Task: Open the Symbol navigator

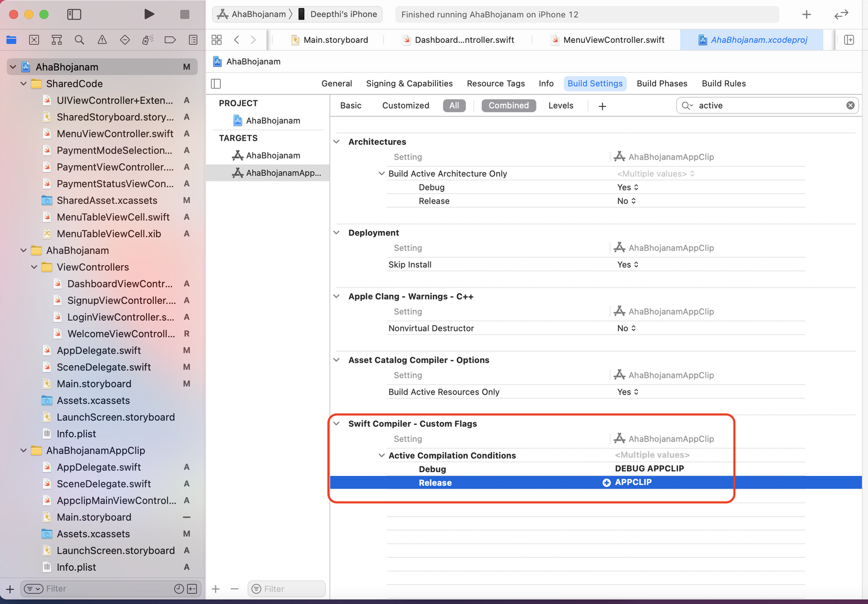Action: click(x=56, y=40)
